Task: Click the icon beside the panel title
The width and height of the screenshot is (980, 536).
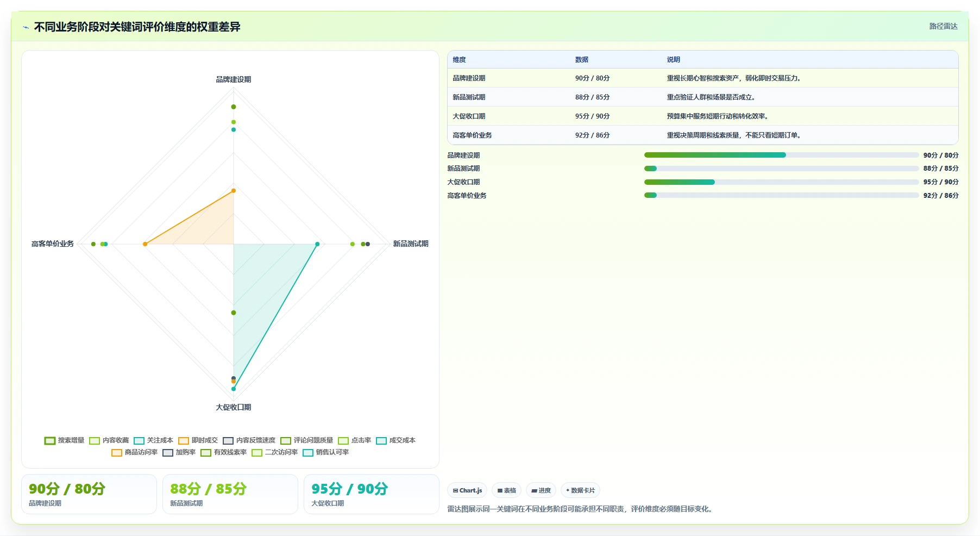Action: pyautogui.click(x=26, y=27)
